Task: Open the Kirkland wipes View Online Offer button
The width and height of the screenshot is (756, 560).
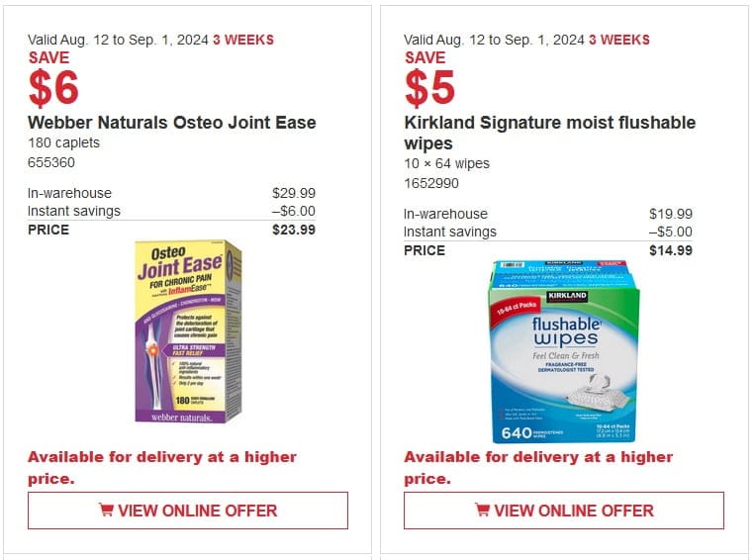Action: coord(564,511)
